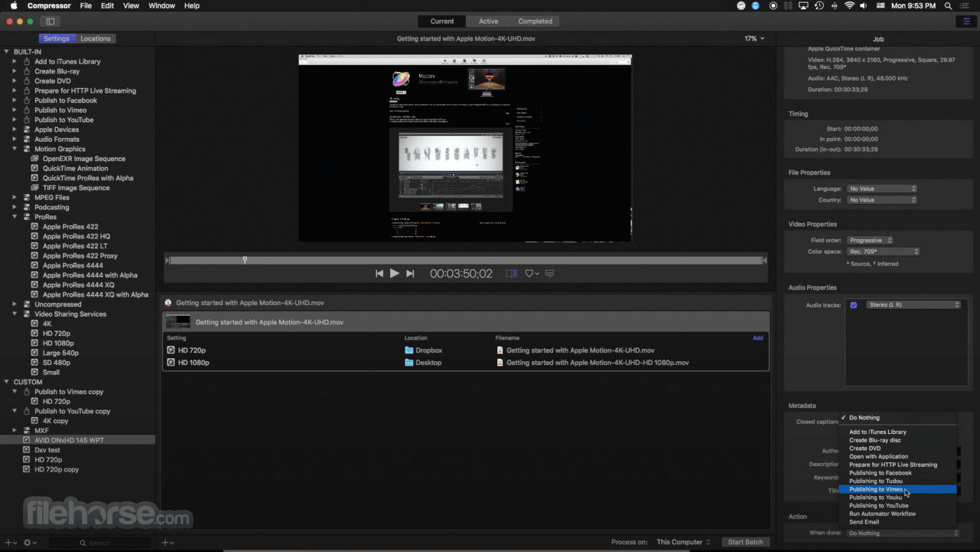Click the HD 1080p setting icon in batch
The width and height of the screenshot is (980, 552).
point(171,363)
